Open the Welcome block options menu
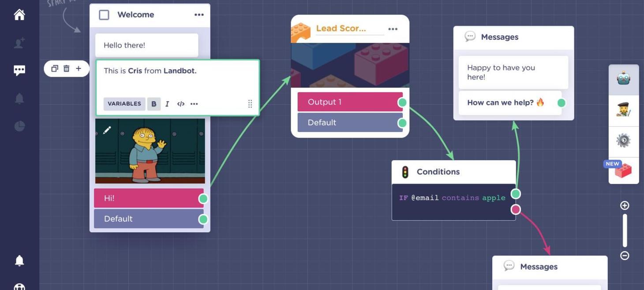The width and height of the screenshot is (644, 290). click(x=199, y=15)
